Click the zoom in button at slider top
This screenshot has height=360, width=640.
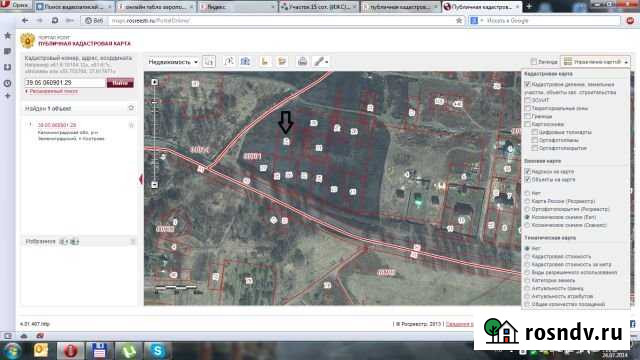click(x=155, y=82)
